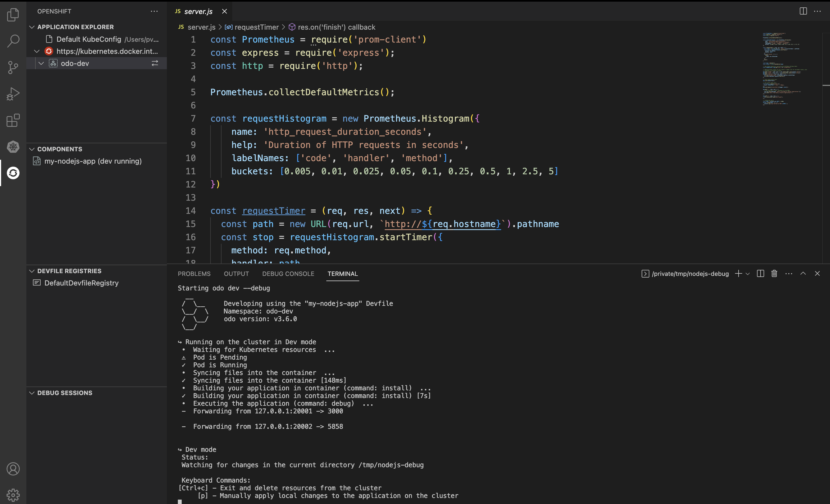Image resolution: width=830 pixels, height=504 pixels.
Task: Collapse the Application Explorer section
Action: pyautogui.click(x=32, y=27)
